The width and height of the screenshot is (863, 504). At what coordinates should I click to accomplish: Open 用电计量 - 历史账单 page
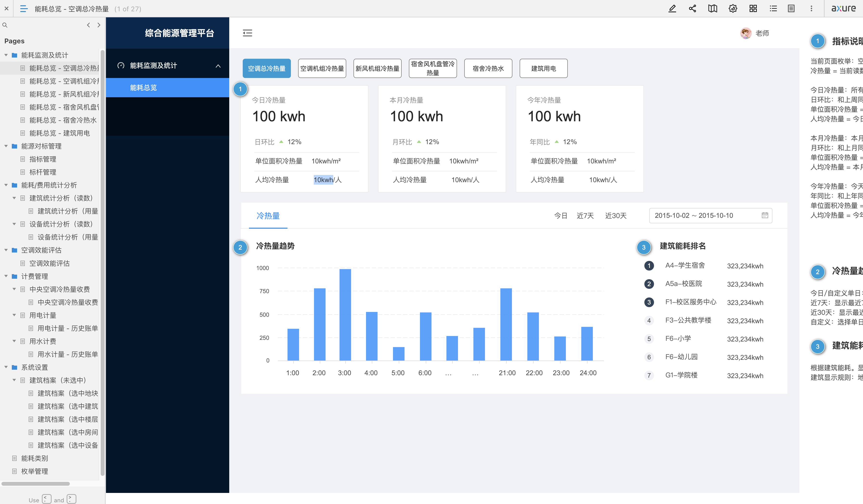click(x=67, y=328)
